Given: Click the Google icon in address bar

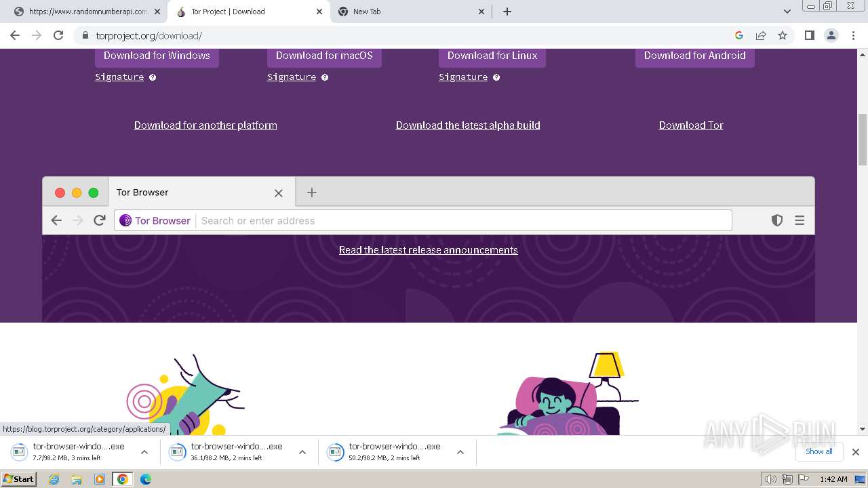Looking at the screenshot, I should [739, 35].
